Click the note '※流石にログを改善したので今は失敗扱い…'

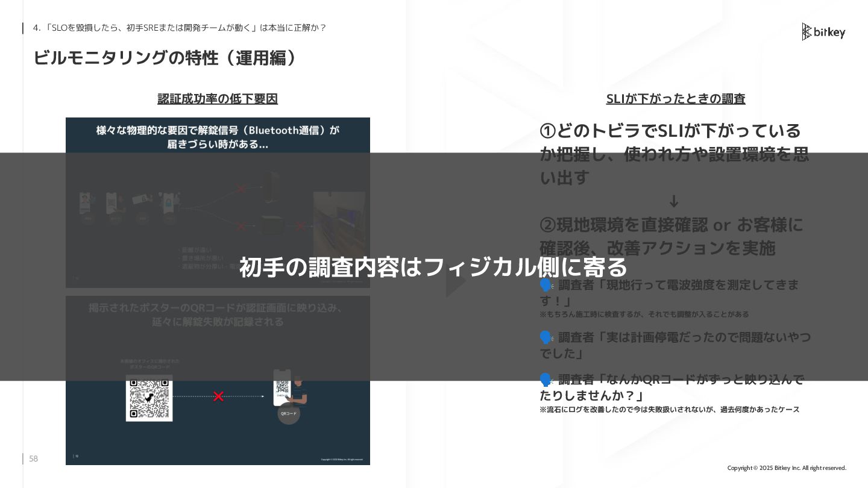pyautogui.click(x=670, y=410)
